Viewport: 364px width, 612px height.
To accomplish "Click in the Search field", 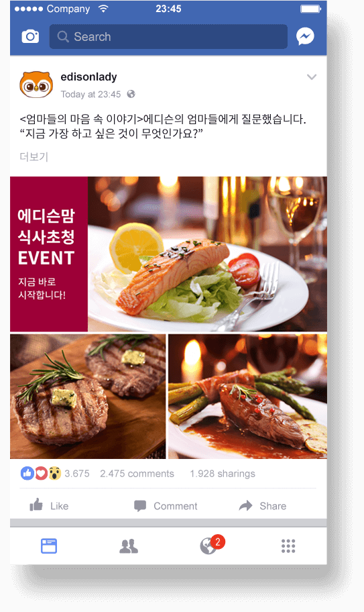I will 168,37.
